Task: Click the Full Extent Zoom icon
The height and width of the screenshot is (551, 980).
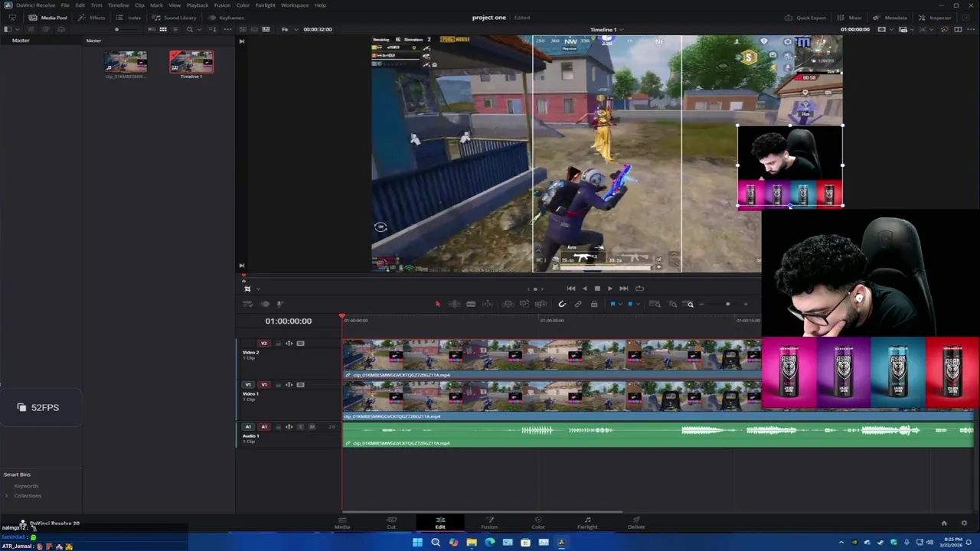Action: pyautogui.click(x=655, y=304)
